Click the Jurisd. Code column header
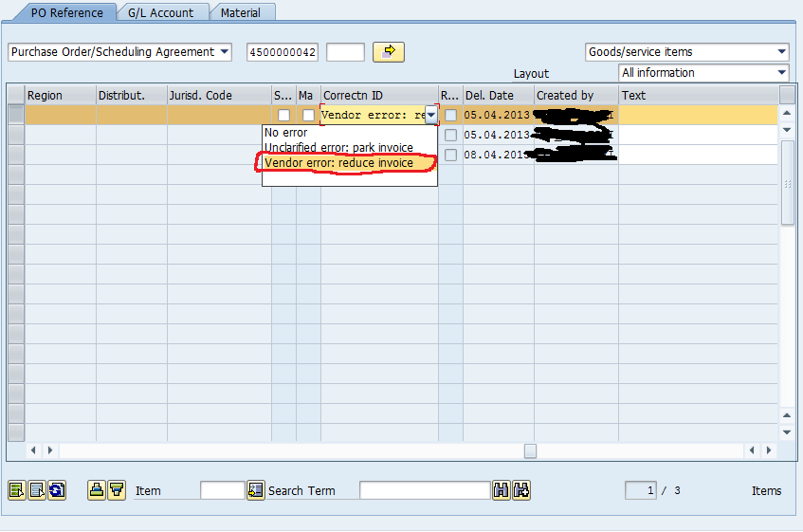Image resolution: width=803 pixels, height=532 pixels. pyautogui.click(x=219, y=95)
